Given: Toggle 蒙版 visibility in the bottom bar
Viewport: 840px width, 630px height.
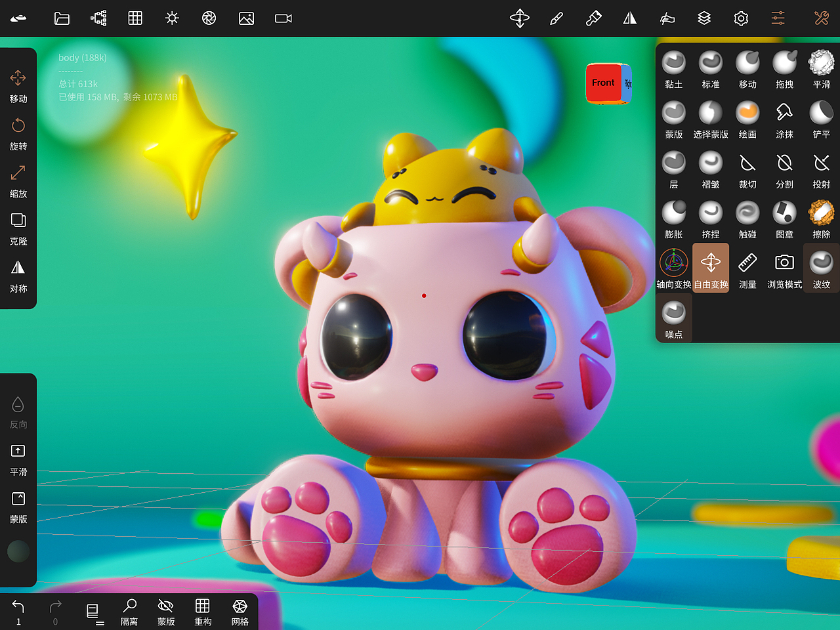Looking at the screenshot, I should click(x=166, y=612).
